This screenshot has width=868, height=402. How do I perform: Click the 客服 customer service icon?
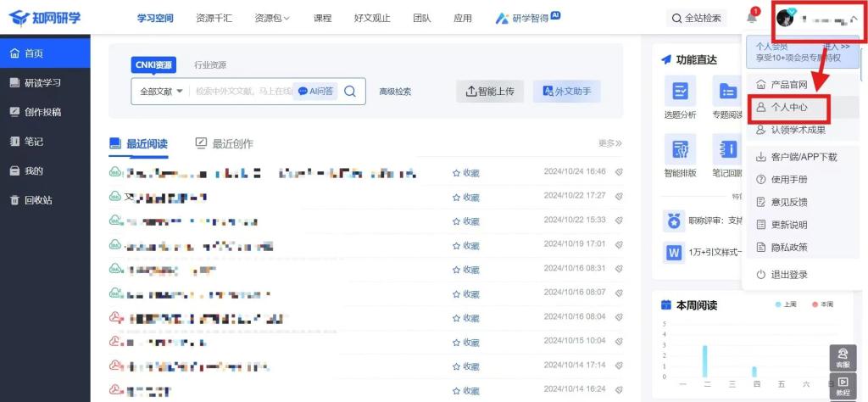click(843, 356)
